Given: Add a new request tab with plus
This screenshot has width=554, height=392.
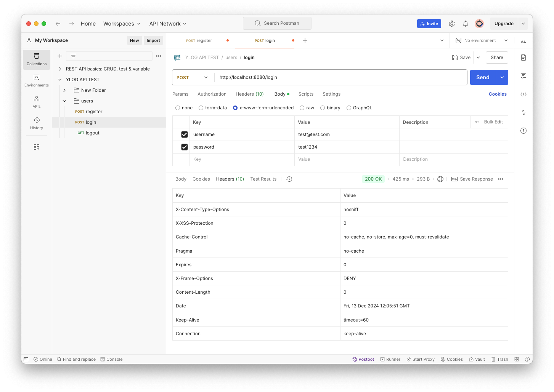Looking at the screenshot, I should tap(305, 40).
